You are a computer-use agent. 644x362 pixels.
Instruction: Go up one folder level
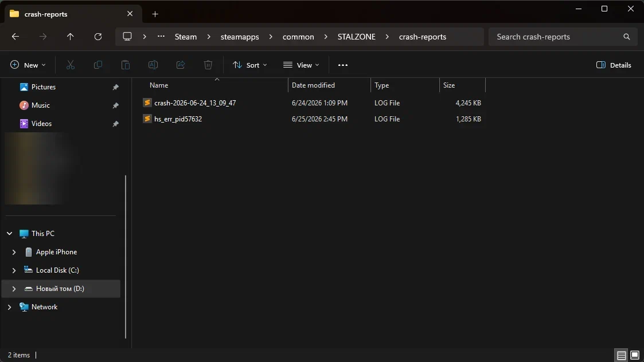(x=70, y=37)
